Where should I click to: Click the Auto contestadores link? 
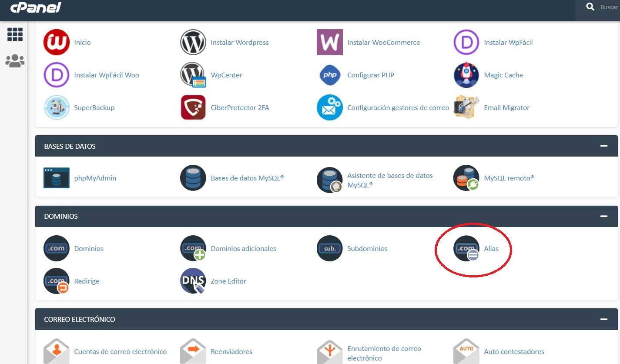514,351
